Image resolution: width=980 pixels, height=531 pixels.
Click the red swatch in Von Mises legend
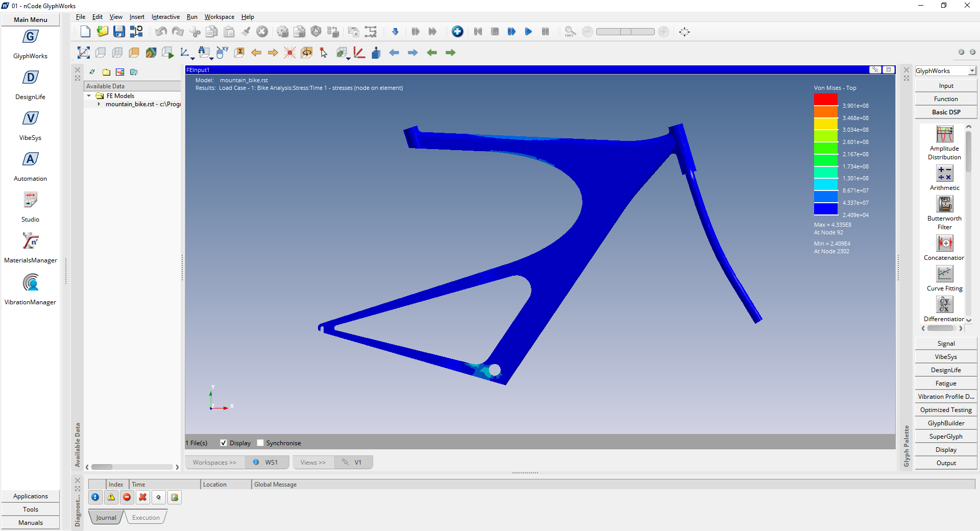(x=826, y=100)
